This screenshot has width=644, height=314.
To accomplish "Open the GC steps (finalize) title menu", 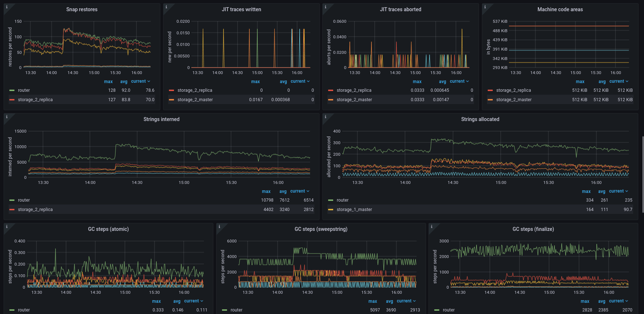I will [533, 229].
